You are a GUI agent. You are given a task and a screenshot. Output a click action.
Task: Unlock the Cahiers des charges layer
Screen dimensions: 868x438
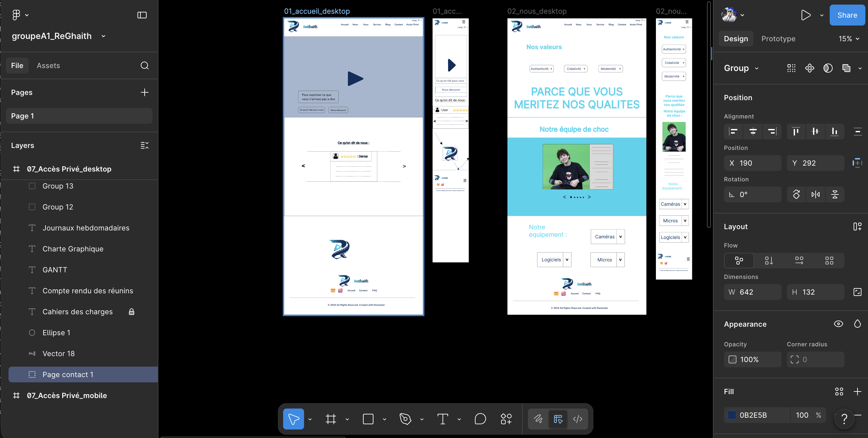tap(132, 312)
